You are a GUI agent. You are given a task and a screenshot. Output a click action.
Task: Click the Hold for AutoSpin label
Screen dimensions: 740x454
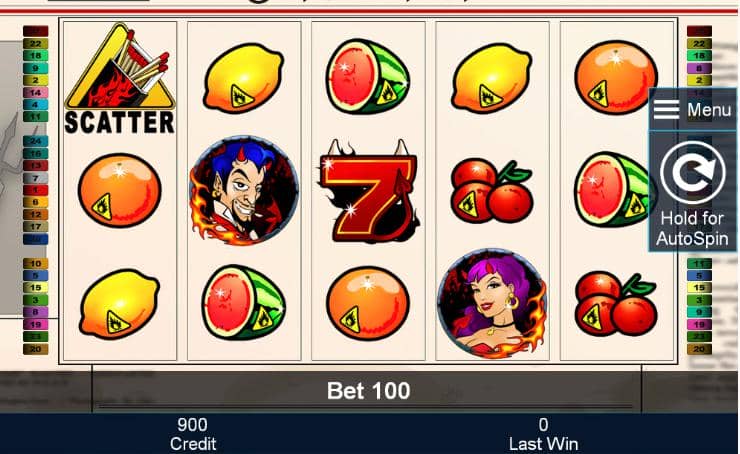(692, 228)
